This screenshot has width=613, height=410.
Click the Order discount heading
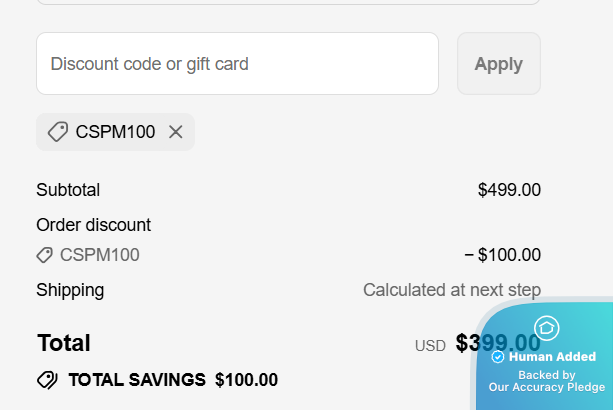click(x=93, y=225)
